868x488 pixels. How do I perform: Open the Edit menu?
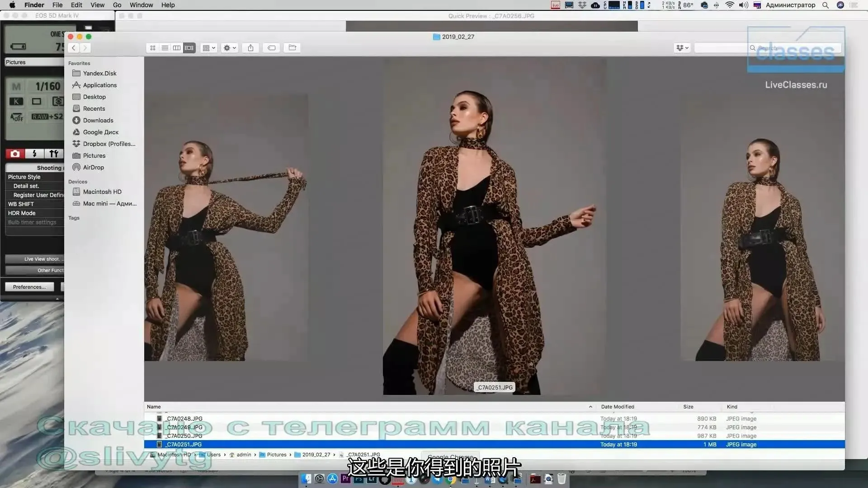[x=76, y=5]
